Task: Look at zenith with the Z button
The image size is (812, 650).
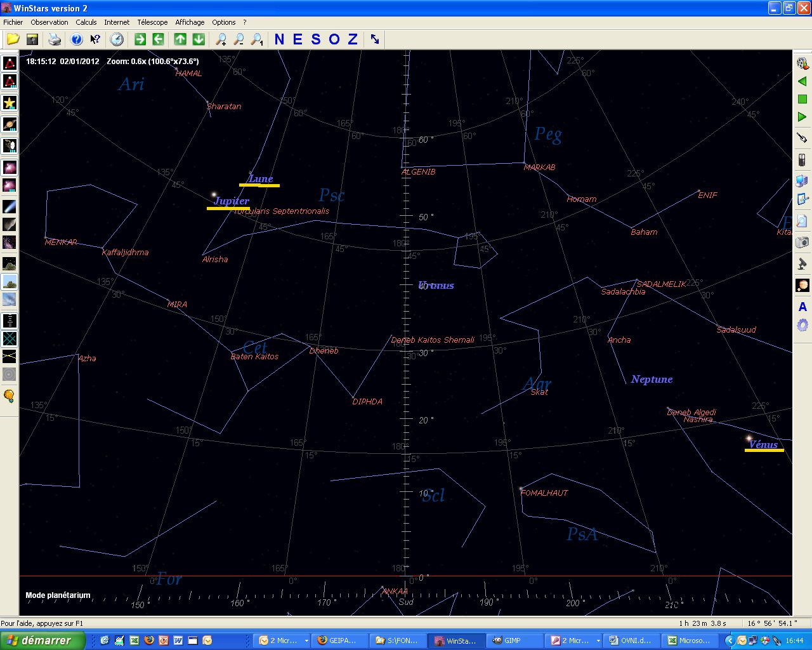Action: pos(353,39)
